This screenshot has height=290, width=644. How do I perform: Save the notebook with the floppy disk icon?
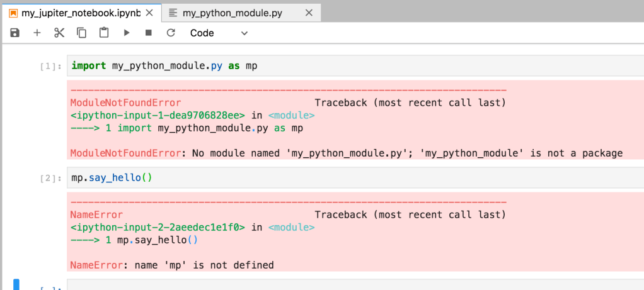14,33
